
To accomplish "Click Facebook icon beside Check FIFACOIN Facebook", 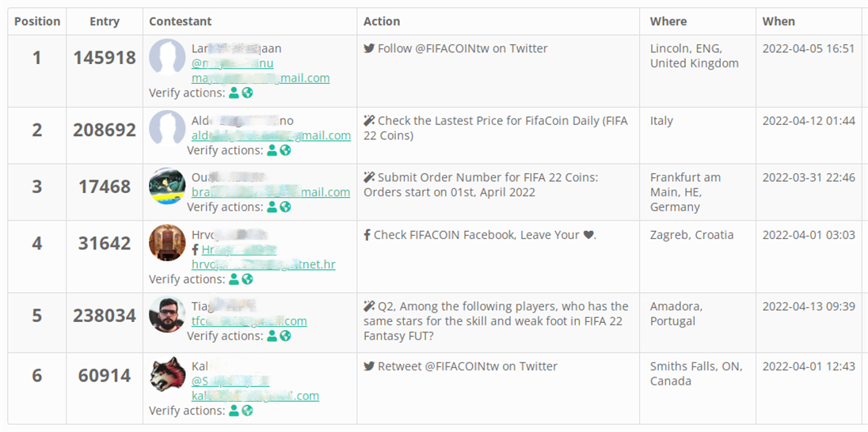I will point(367,235).
